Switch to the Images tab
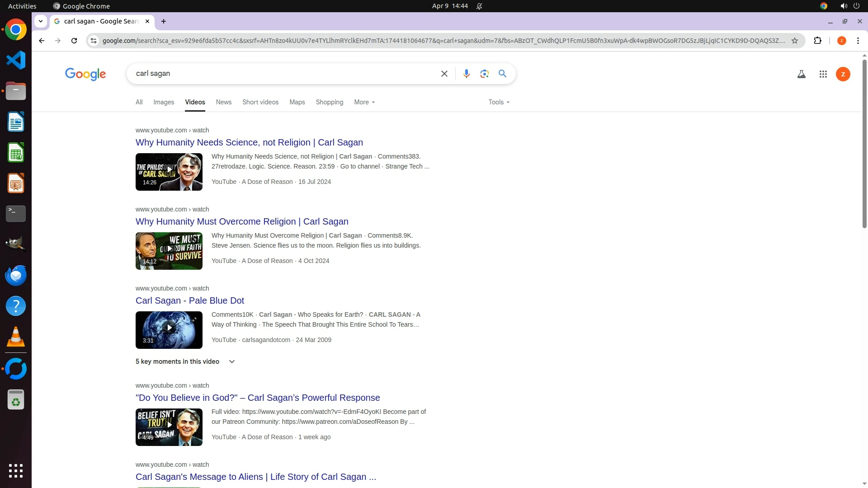The height and width of the screenshot is (488, 868). [164, 102]
